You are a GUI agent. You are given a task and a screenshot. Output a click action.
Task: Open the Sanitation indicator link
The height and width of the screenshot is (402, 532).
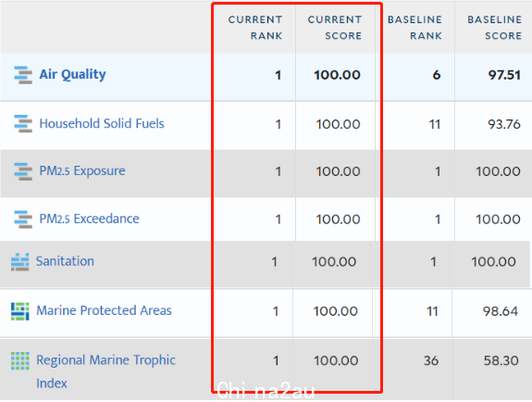(x=65, y=261)
